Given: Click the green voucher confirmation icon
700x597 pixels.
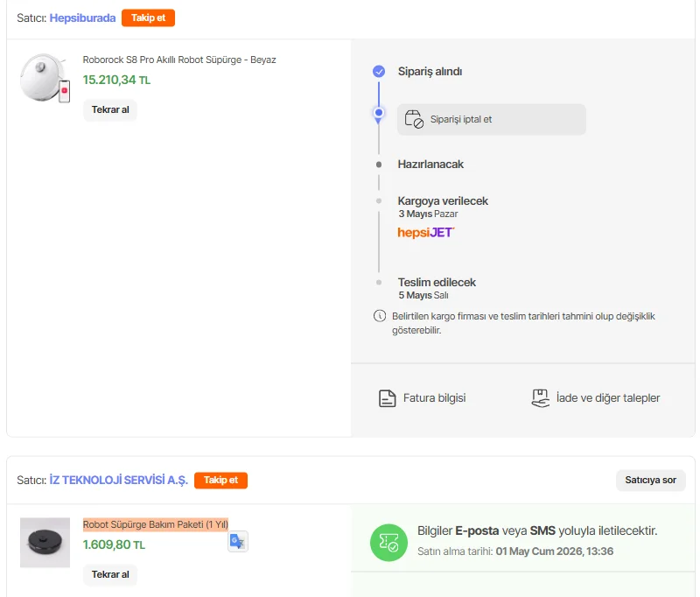Looking at the screenshot, I should click(x=388, y=543).
